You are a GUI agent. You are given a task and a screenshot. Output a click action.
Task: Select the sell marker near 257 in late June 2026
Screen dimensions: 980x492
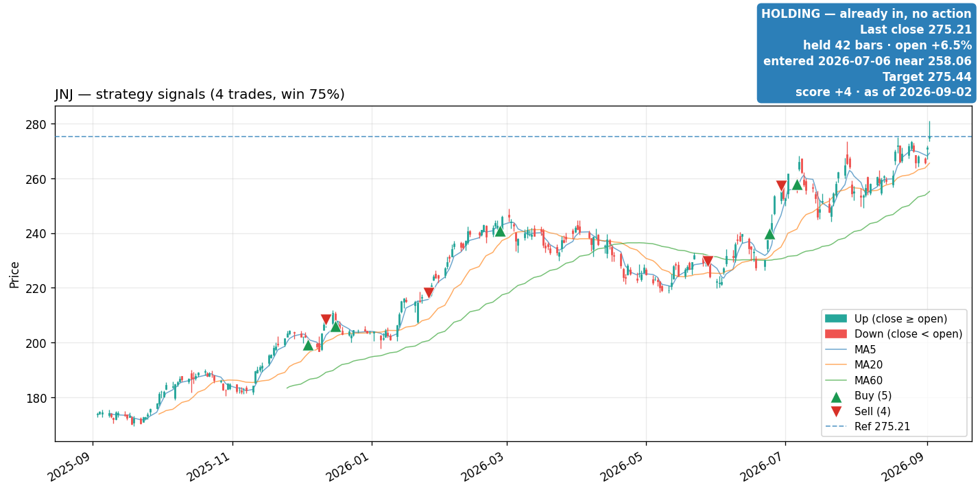(781, 186)
